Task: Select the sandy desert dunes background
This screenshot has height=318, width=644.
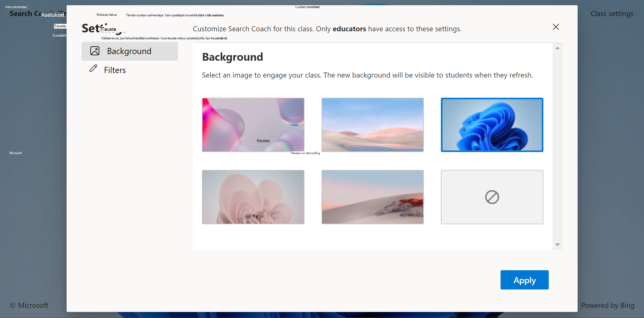Action: click(372, 125)
